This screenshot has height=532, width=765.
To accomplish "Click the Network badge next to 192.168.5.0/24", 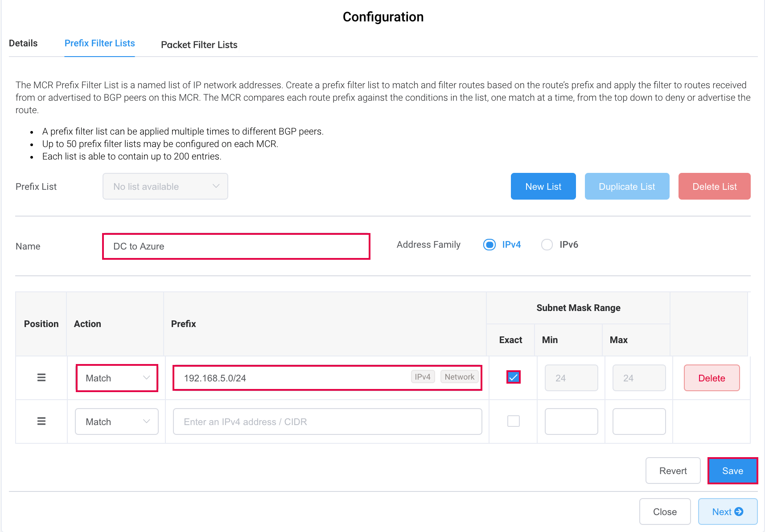I will coord(459,376).
